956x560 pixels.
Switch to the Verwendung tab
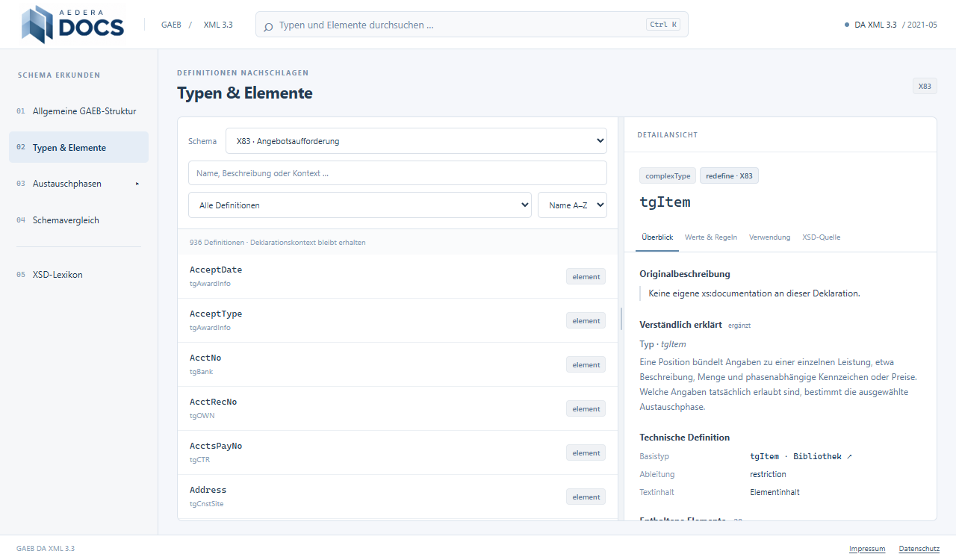click(769, 237)
